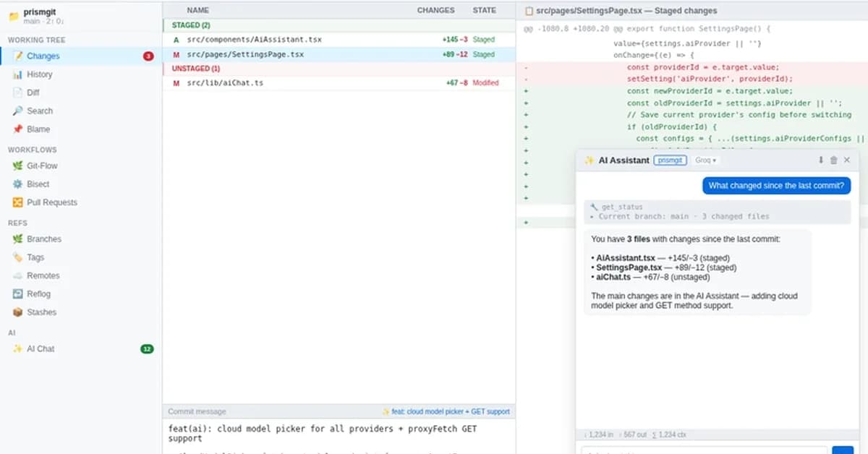Click the clipboard icon in diff header
This screenshot has height=454, width=868.
(x=529, y=11)
